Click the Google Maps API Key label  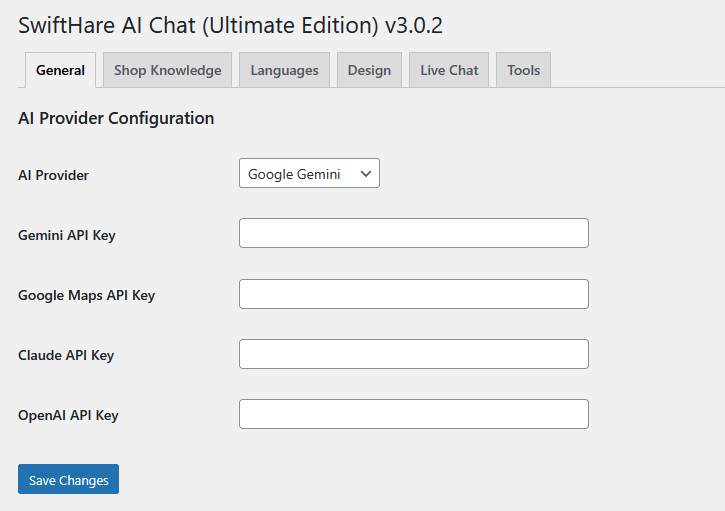pos(86,296)
